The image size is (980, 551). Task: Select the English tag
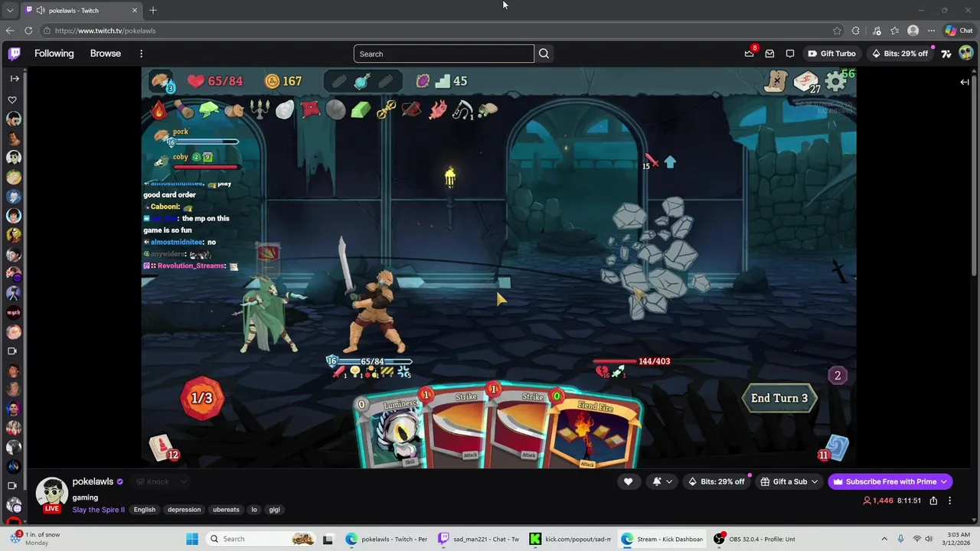point(145,510)
